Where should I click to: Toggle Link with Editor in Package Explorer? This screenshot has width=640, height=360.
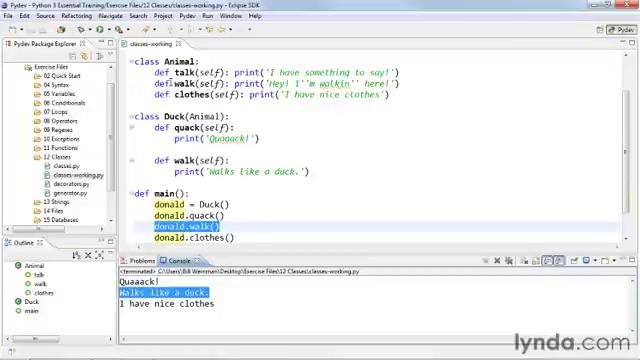point(84,56)
